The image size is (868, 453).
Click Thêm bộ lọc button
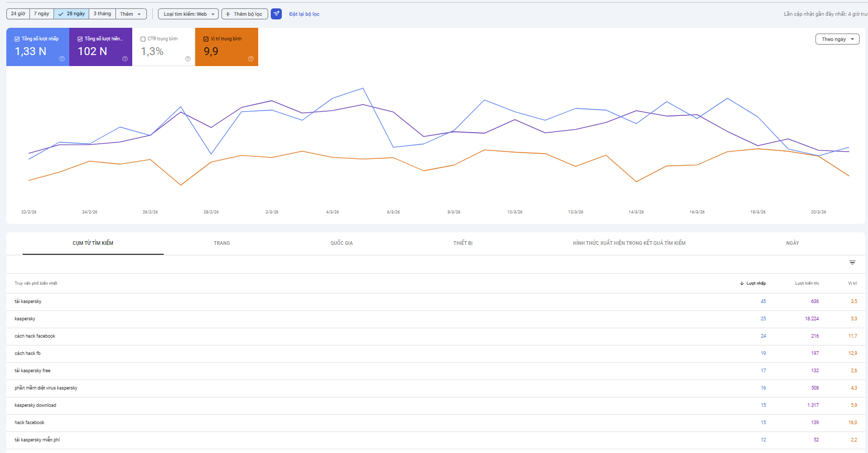(x=245, y=14)
